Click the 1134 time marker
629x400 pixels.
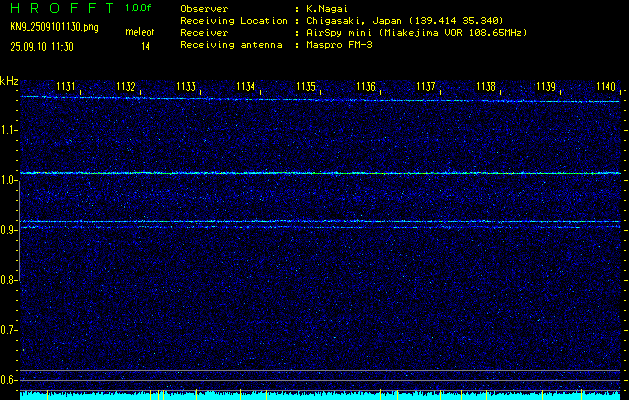point(246,86)
